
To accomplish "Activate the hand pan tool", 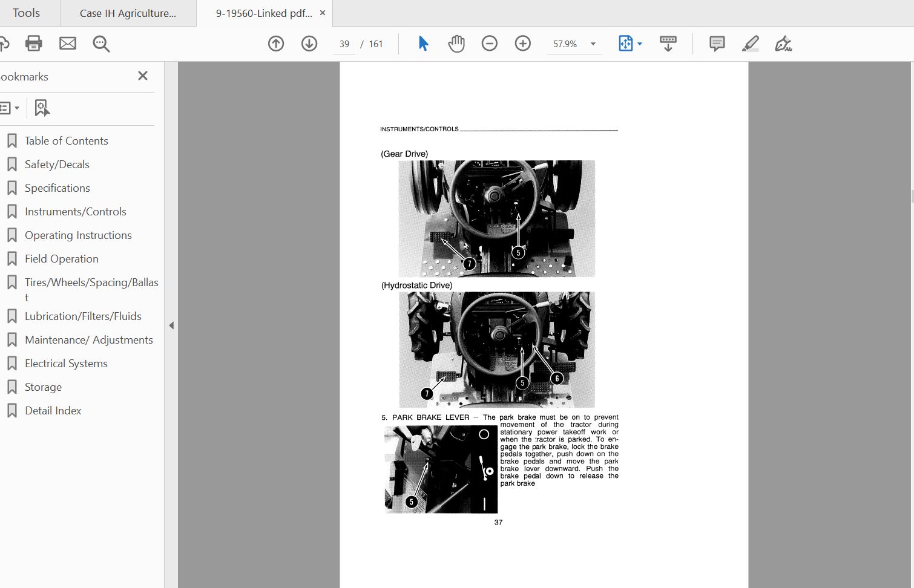I will coord(456,44).
